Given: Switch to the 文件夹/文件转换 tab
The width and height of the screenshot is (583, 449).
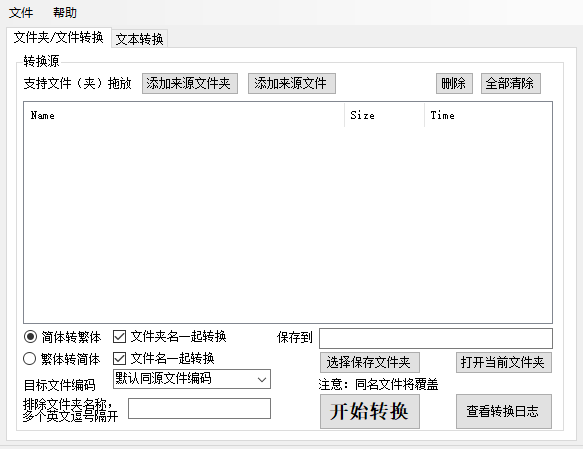Looking at the screenshot, I should click(59, 38).
